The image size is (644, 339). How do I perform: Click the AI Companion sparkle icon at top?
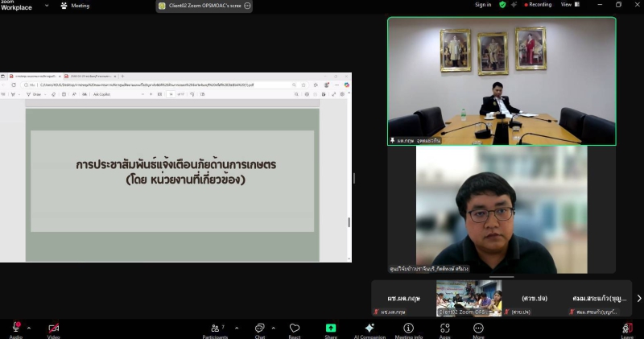(x=514, y=5)
